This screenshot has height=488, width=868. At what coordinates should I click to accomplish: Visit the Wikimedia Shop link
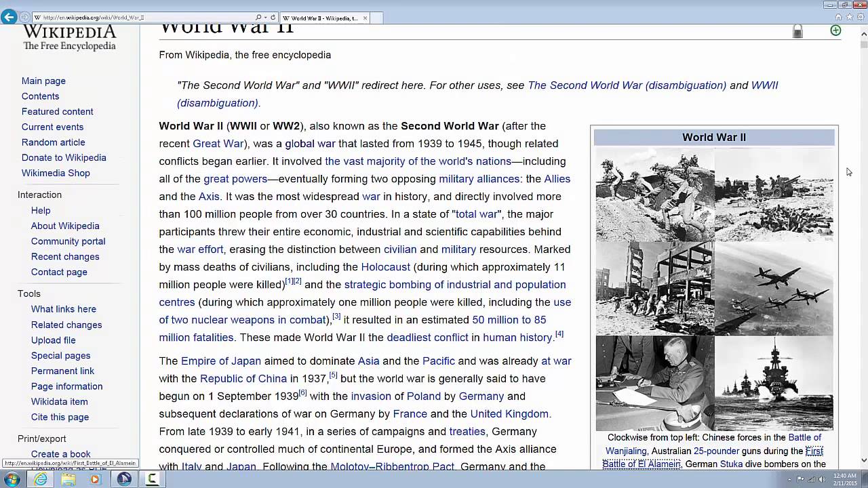coord(56,173)
